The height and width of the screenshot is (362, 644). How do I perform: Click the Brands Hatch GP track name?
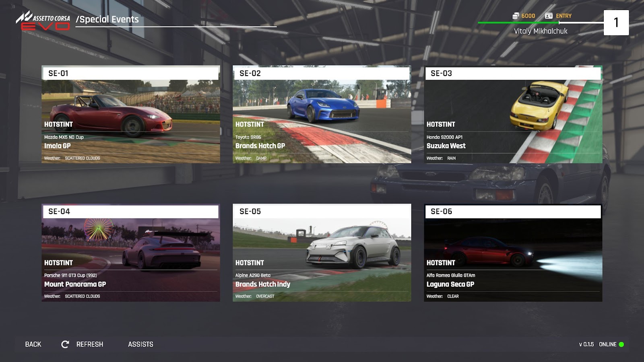click(260, 146)
